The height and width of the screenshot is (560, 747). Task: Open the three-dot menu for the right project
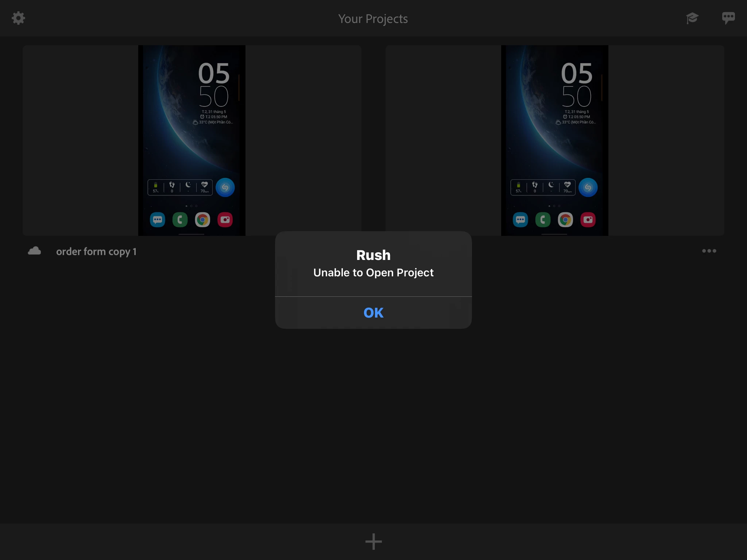pos(709,251)
